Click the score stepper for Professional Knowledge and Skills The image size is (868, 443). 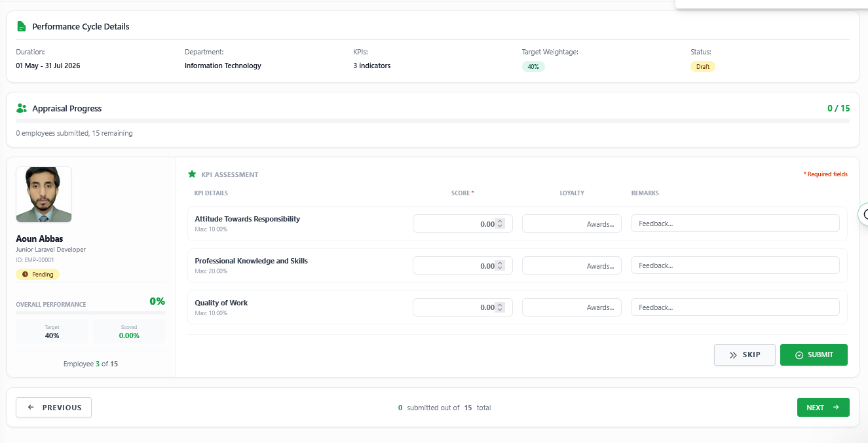point(500,265)
